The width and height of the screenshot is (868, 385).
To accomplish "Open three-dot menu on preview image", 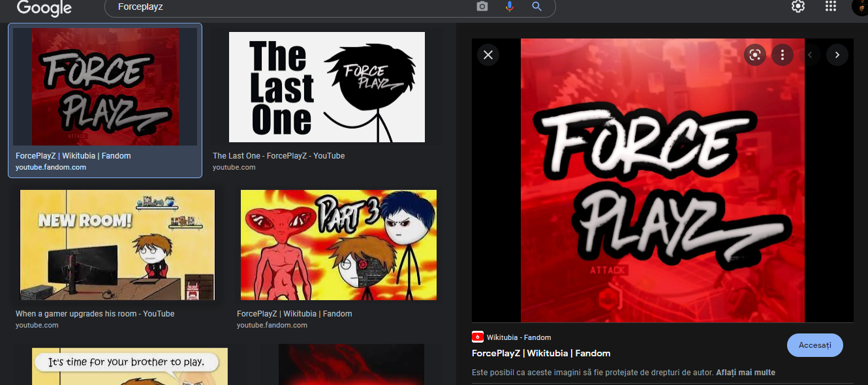I will [x=783, y=55].
